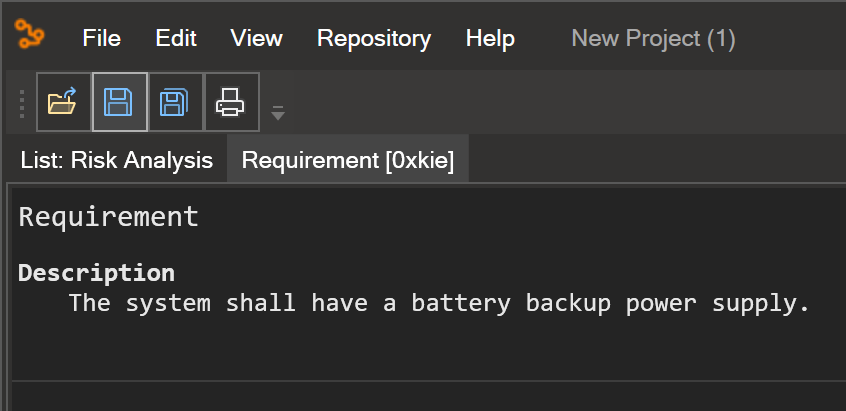
Task: Place cursor in the battery backup description text
Action: click(439, 303)
